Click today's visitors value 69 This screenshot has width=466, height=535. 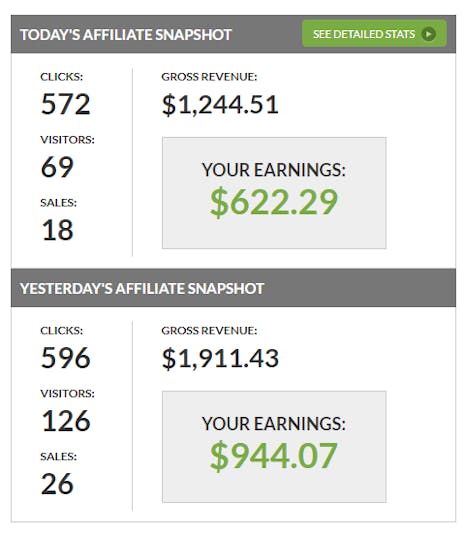[x=57, y=167]
